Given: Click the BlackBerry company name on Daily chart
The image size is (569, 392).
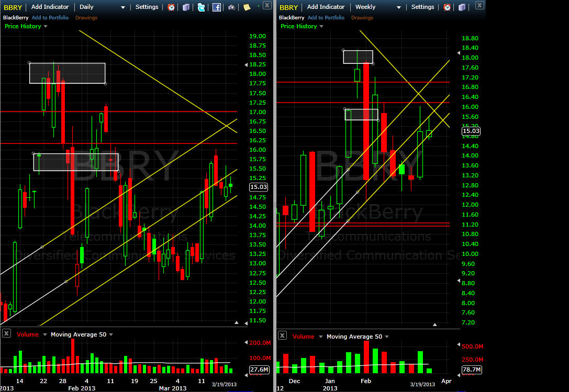Looking at the screenshot, I should 16,17.
